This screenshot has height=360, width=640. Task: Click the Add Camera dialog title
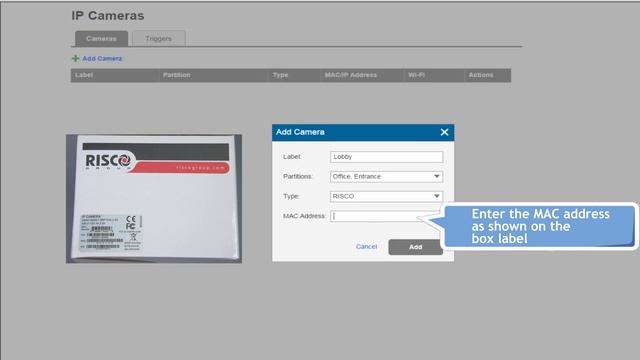300,132
